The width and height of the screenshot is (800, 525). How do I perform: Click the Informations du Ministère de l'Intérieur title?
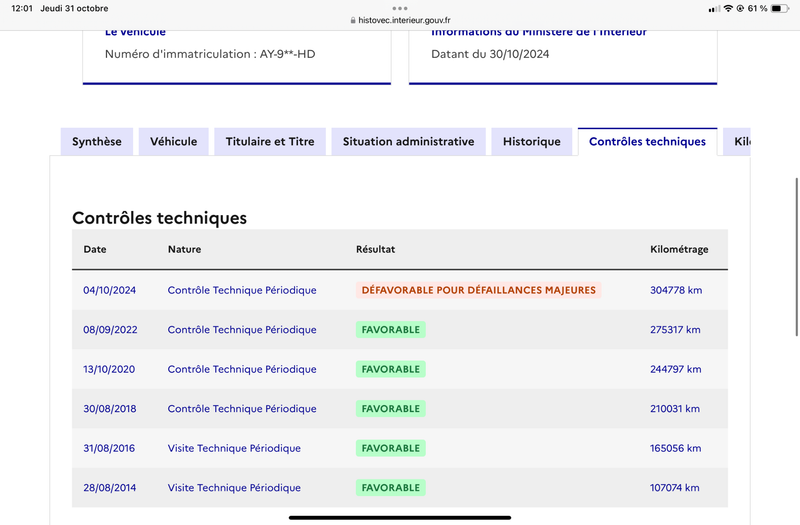tap(539, 33)
